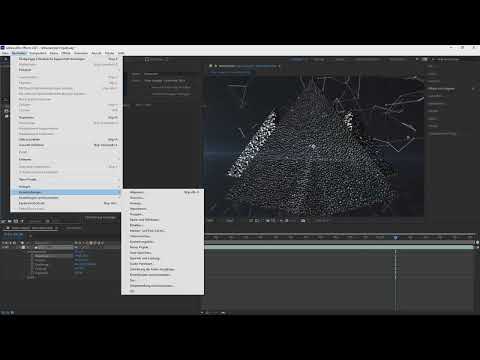Open the Hilfe menu
480x360 pixels.
[121, 53]
